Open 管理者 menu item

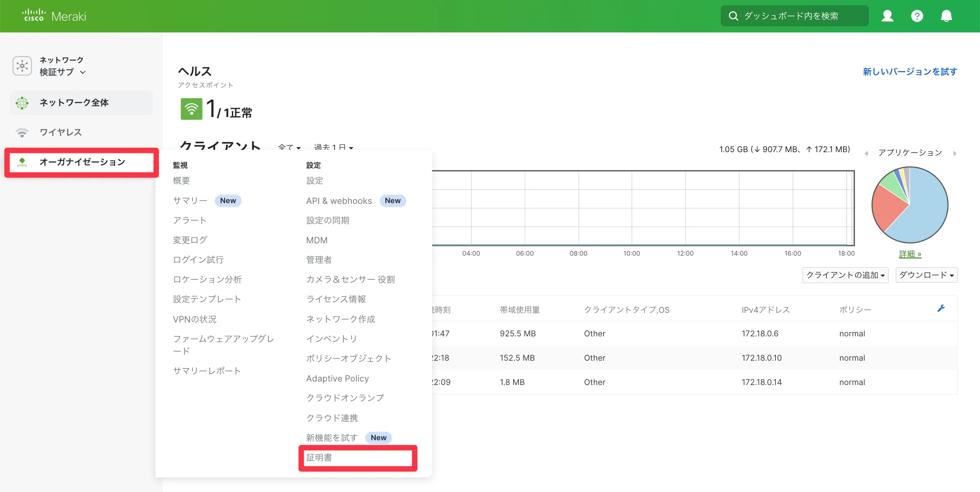pos(319,260)
